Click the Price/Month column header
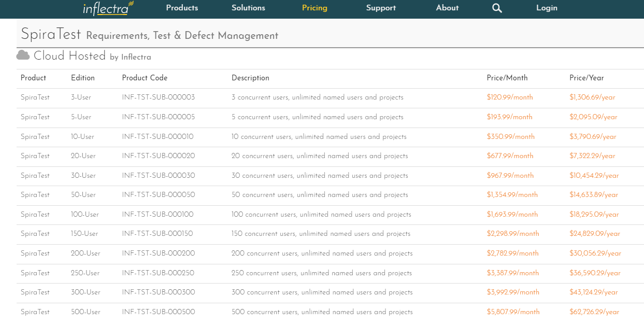 507,78
